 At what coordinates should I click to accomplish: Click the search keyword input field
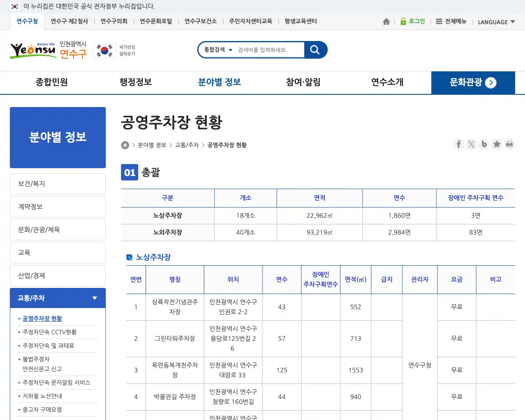269,50
